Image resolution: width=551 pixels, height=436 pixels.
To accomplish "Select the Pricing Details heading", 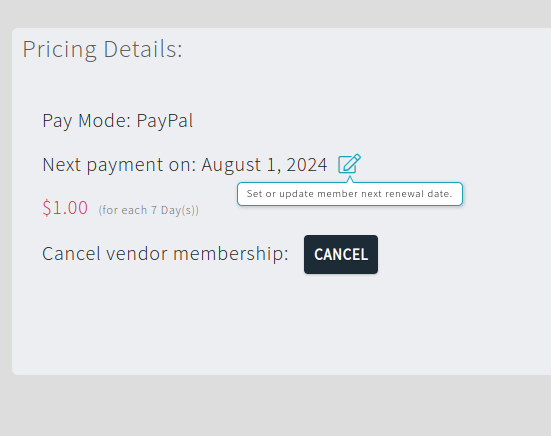I will [103, 49].
